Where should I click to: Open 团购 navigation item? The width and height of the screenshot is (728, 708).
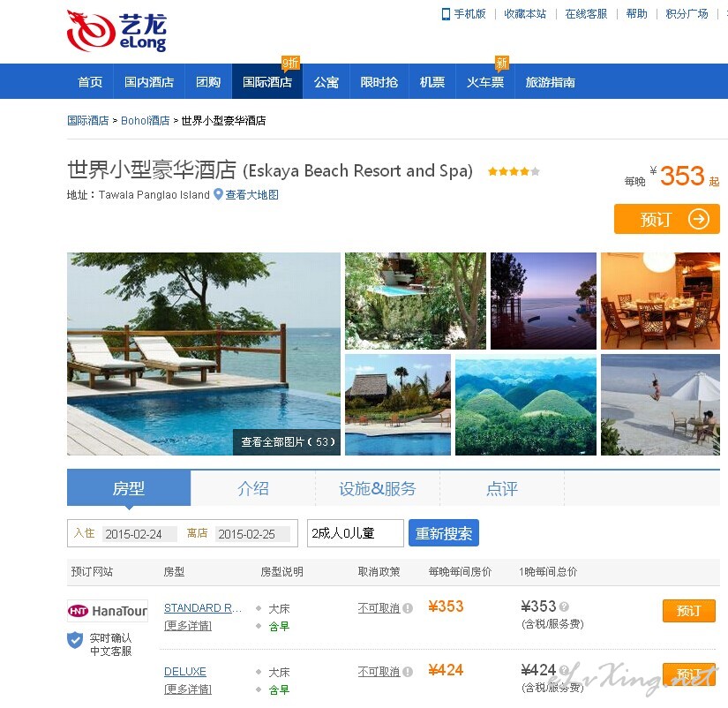tap(208, 82)
